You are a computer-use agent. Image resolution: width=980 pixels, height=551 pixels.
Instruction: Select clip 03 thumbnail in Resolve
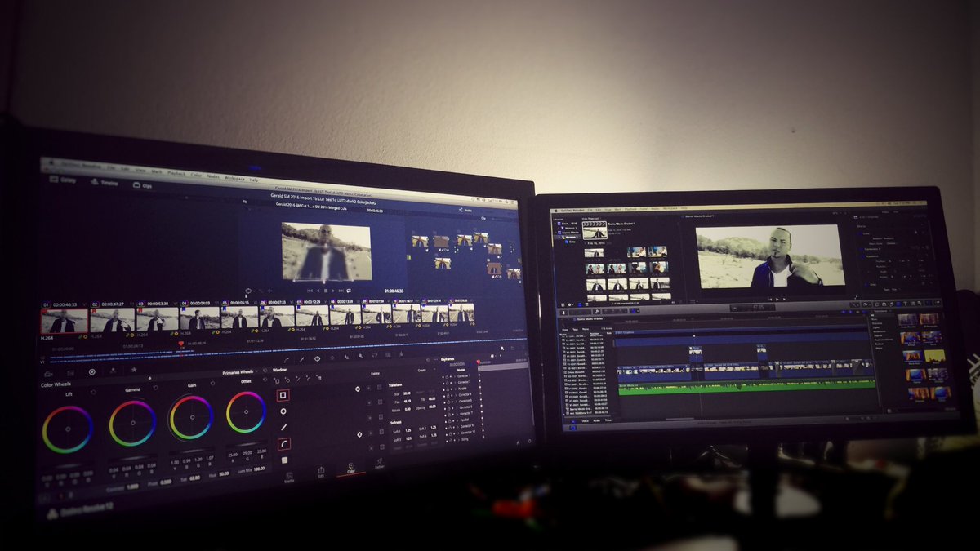(x=157, y=319)
